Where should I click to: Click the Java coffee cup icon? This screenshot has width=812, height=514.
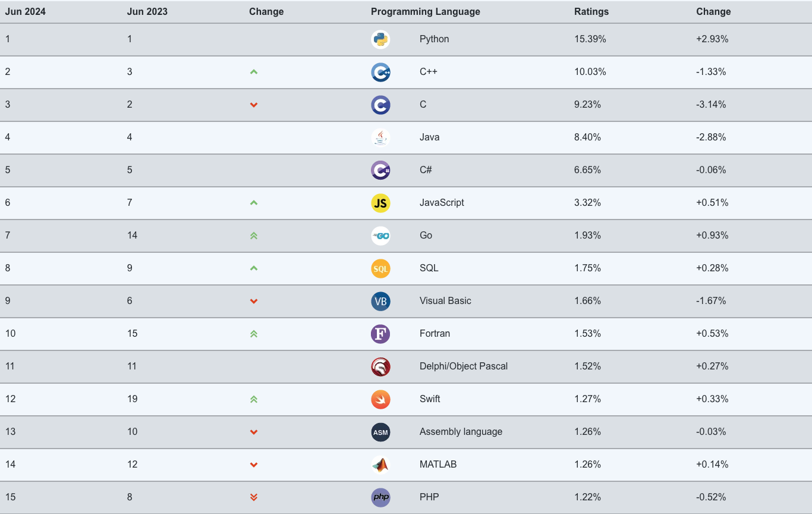[380, 137]
